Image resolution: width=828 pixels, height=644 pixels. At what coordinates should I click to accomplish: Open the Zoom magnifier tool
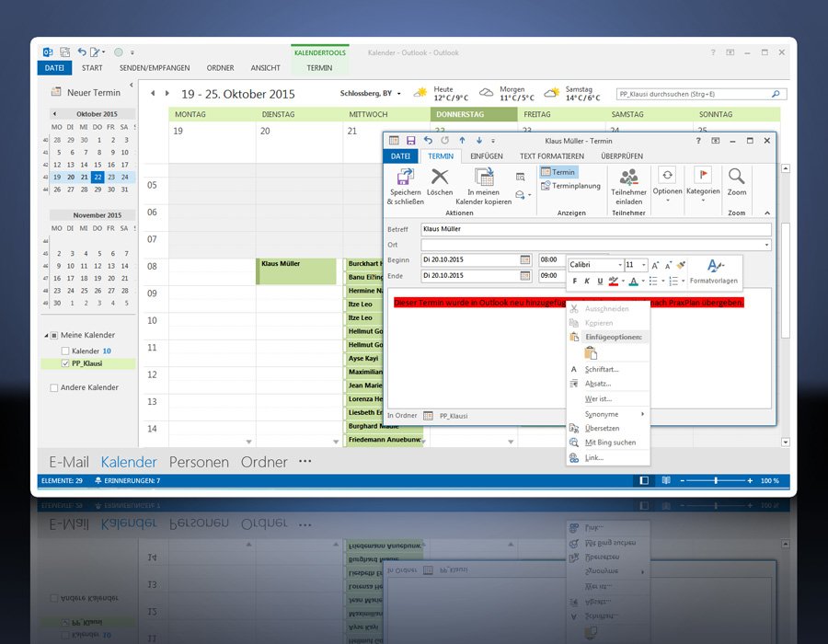(736, 177)
